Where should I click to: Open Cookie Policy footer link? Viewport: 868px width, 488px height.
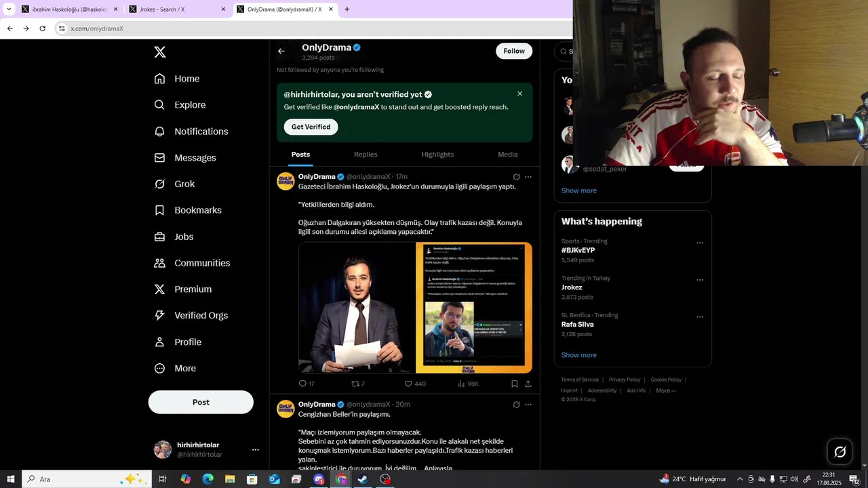[x=666, y=380]
